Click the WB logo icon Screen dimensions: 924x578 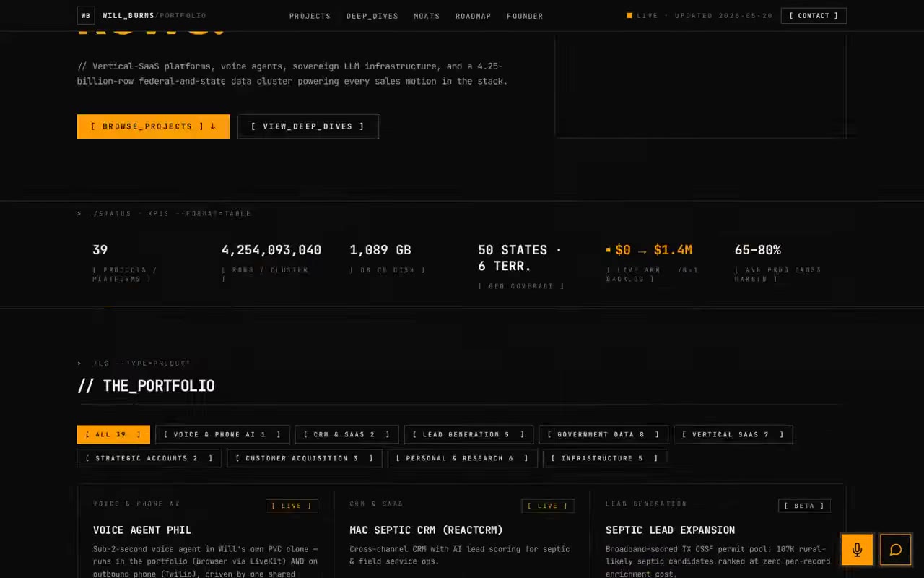[x=86, y=15]
